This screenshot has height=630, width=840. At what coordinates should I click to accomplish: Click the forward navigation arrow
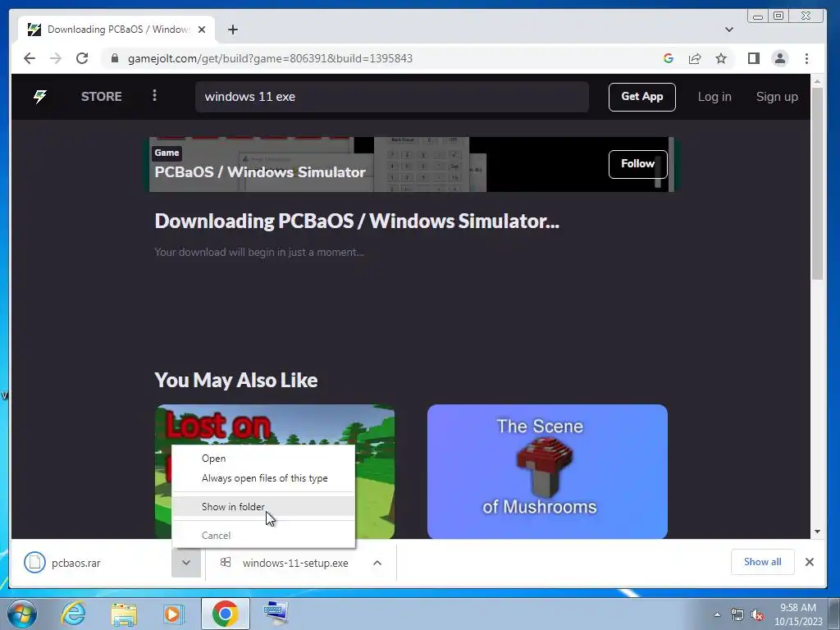(x=56, y=58)
